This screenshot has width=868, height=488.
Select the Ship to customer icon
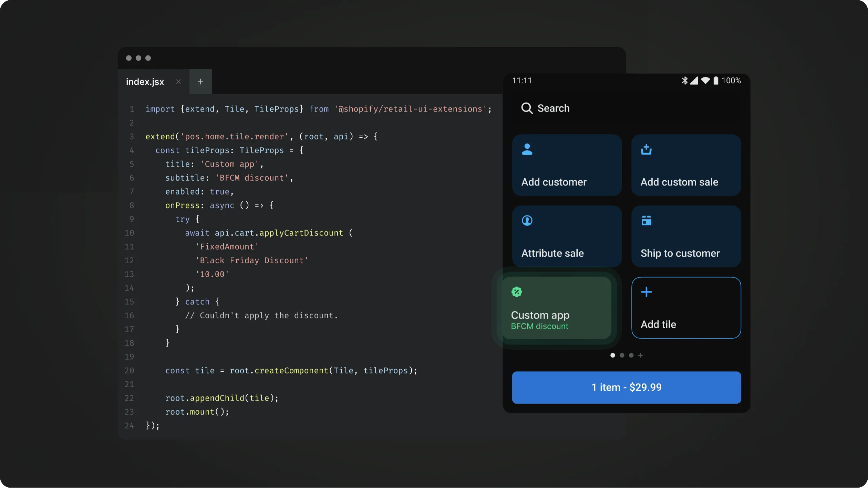(646, 221)
